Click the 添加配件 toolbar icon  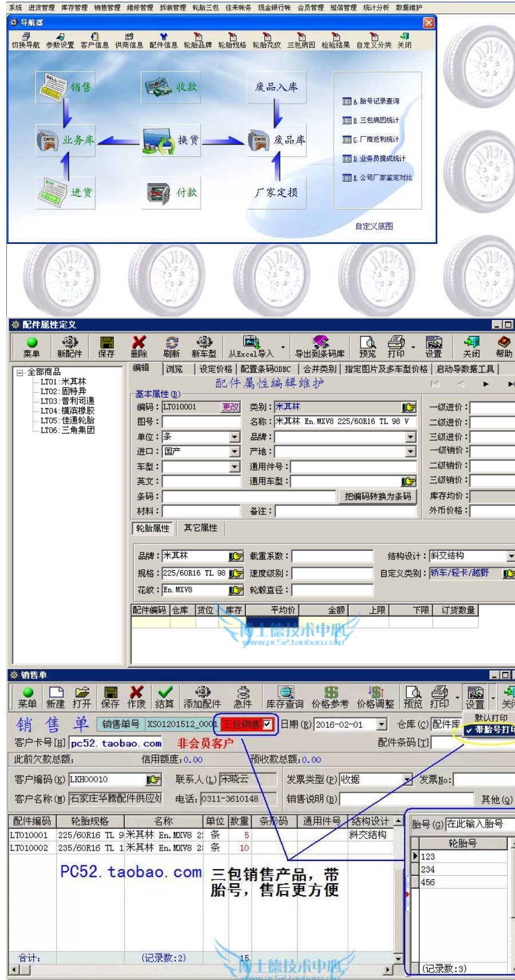tap(203, 698)
